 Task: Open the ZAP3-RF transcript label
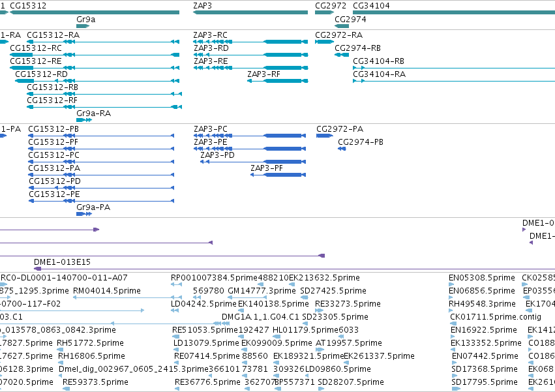pos(263,74)
